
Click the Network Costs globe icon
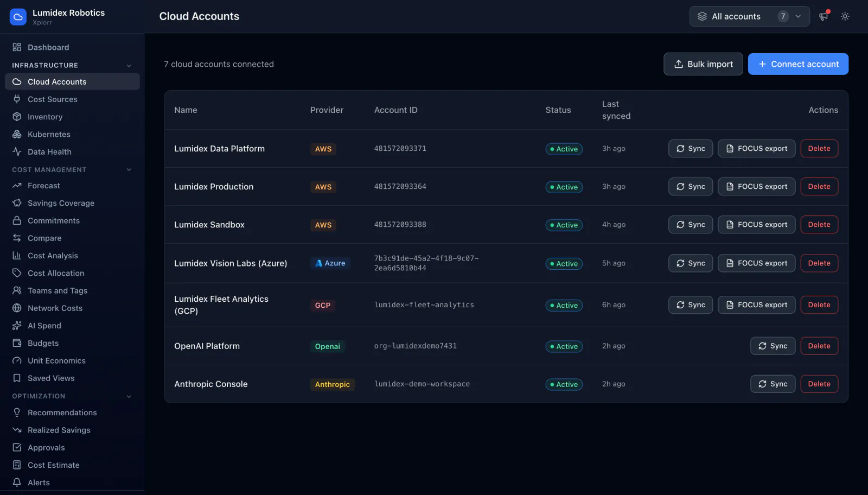tap(17, 308)
